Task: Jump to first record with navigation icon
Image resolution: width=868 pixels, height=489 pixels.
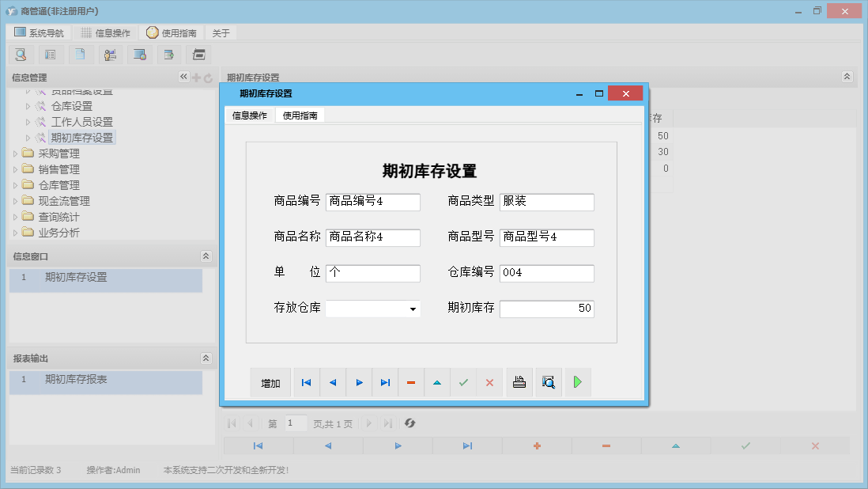Action: (306, 382)
